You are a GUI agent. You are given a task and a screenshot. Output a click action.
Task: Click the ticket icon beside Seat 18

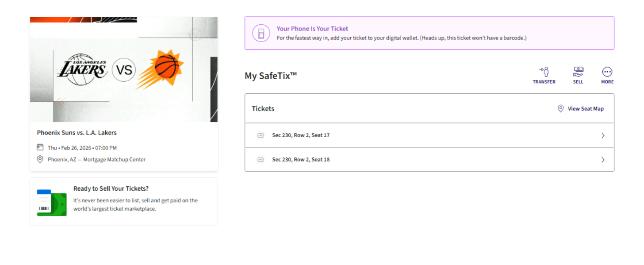click(261, 160)
